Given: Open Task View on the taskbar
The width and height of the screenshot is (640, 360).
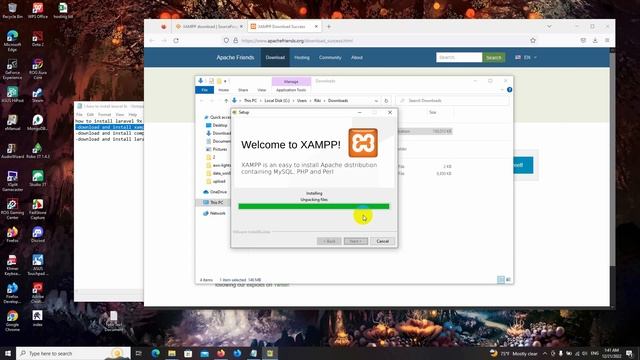Looking at the screenshot, I should pyautogui.click(x=139, y=353).
